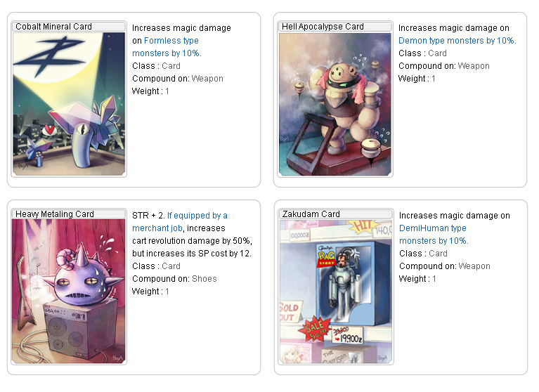
Task: Click the heart speech bubble in Cobalt art
Action: click(50, 129)
